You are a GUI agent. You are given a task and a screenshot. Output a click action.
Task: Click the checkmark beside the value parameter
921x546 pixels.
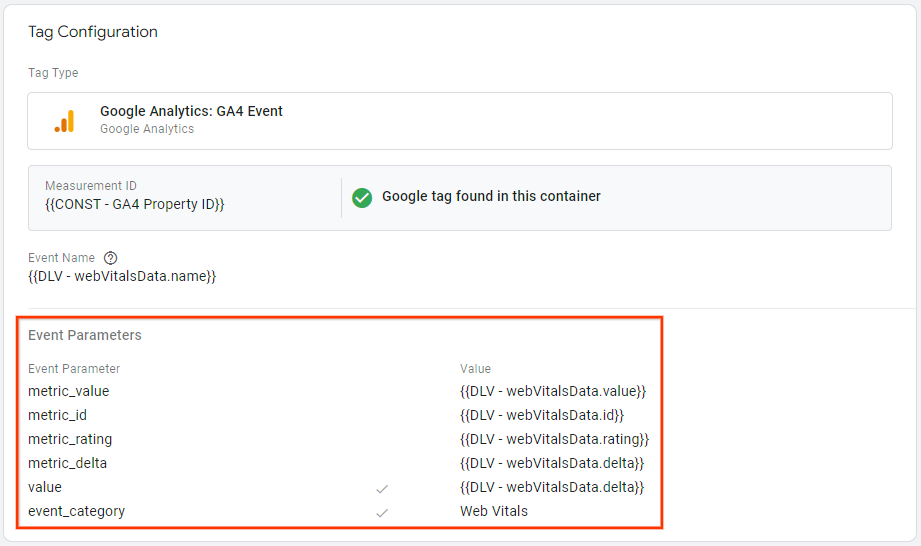(381, 488)
